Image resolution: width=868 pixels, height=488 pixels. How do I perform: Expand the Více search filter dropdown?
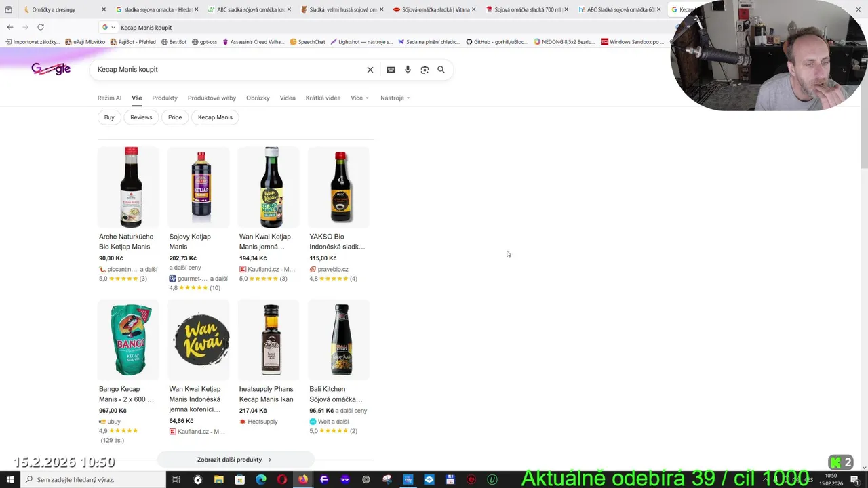click(359, 98)
